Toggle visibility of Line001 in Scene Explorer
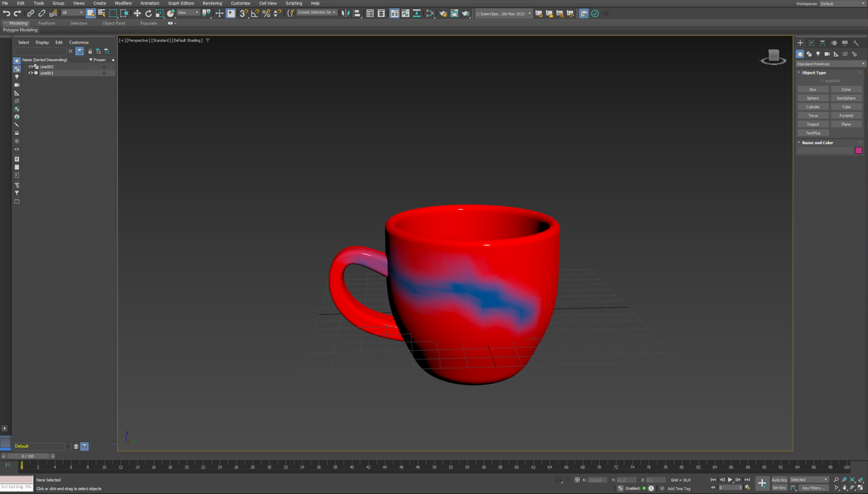This screenshot has width=868, height=494. (30, 72)
